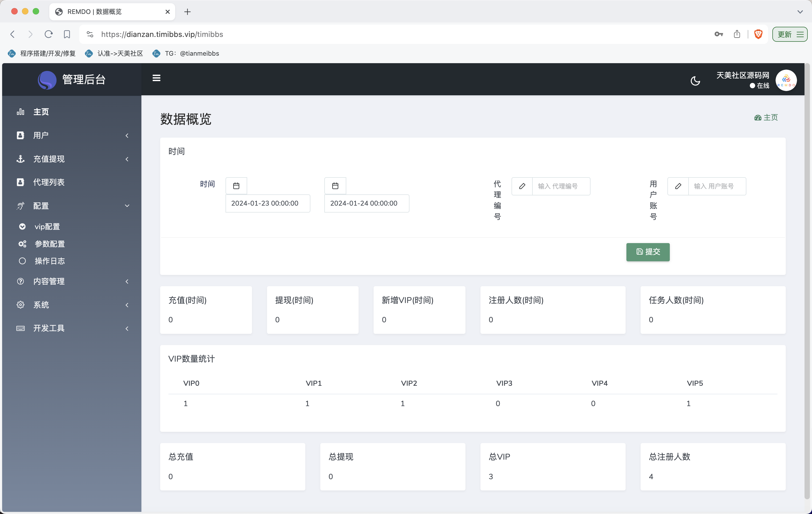Open 操作日志 submenu item

pos(72,261)
